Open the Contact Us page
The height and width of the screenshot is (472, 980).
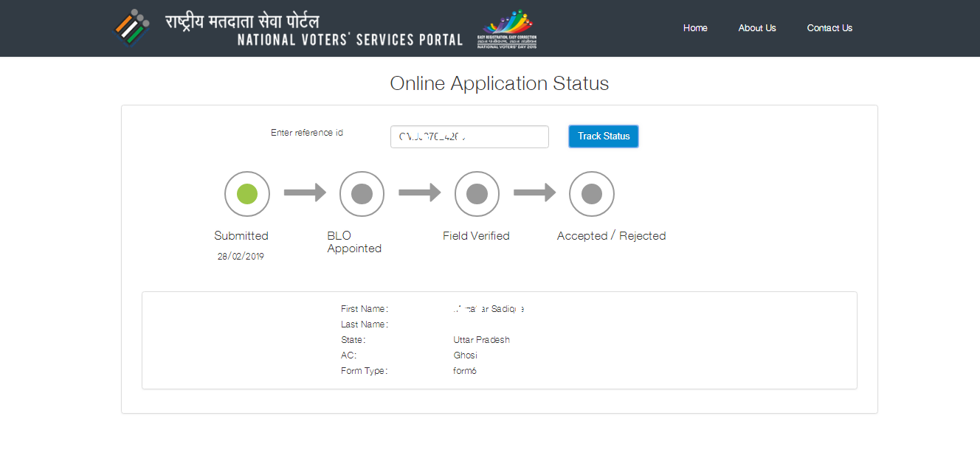click(829, 28)
